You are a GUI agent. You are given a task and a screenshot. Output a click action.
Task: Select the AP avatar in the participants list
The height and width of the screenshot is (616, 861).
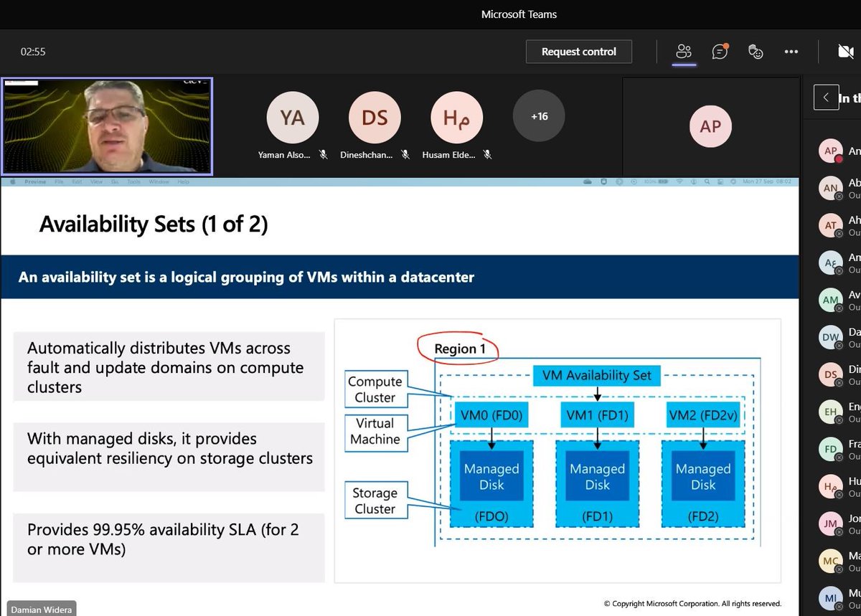pos(831,151)
